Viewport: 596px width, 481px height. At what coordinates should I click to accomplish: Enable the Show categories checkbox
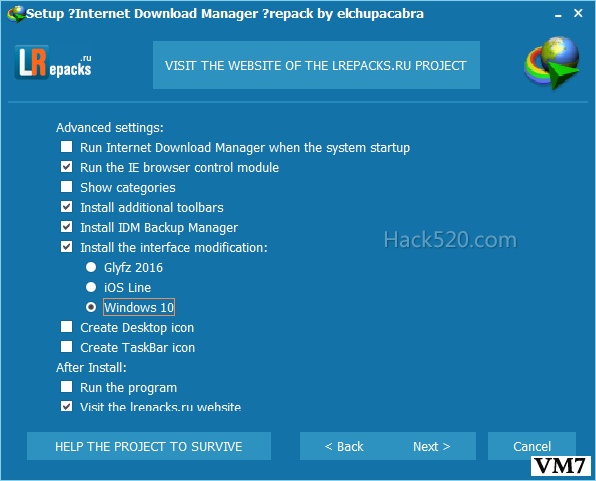pos(67,187)
